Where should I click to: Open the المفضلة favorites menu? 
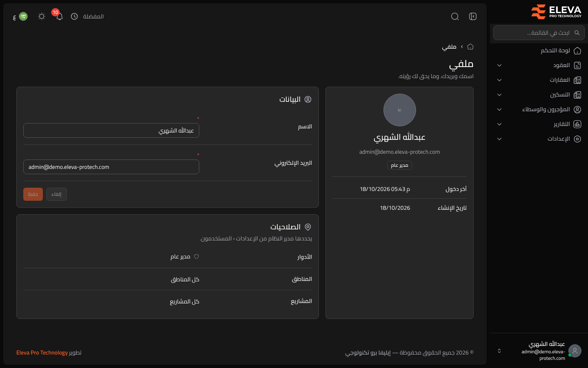pyautogui.click(x=87, y=16)
